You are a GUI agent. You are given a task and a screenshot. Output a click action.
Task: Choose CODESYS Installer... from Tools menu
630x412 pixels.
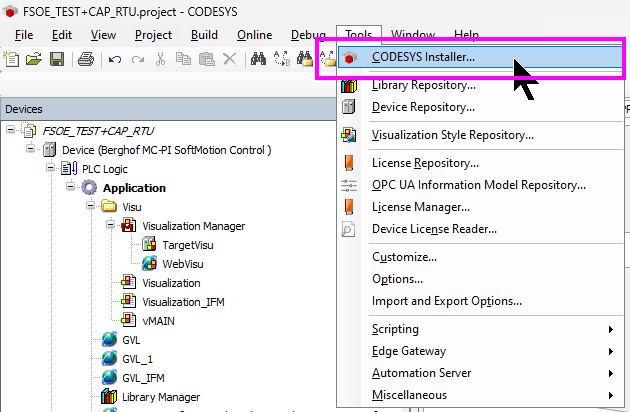(481, 57)
